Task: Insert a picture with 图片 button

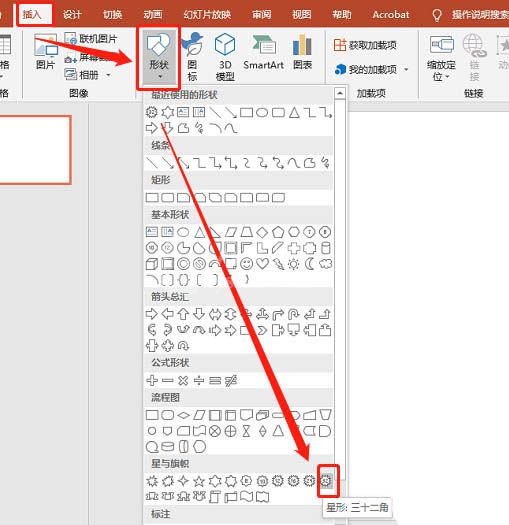Action: tap(46, 51)
